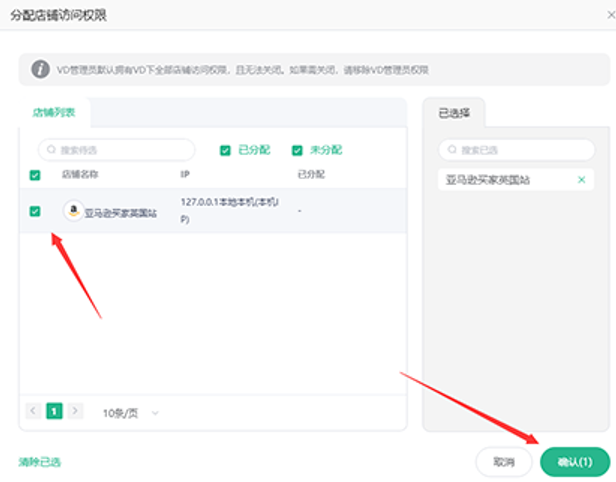
Task: Click the 清除已选 link
Action: [40, 462]
